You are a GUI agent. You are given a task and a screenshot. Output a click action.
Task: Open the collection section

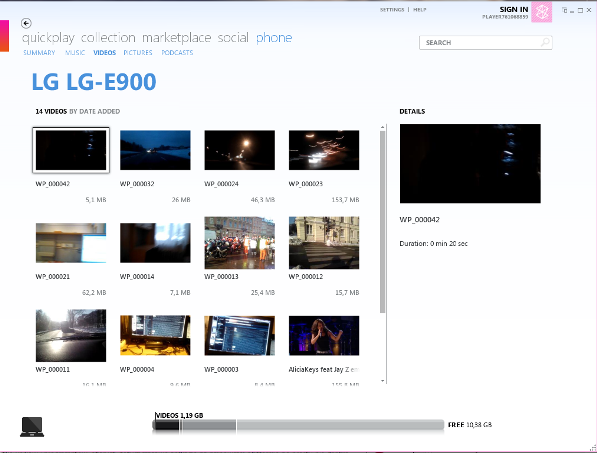point(108,38)
